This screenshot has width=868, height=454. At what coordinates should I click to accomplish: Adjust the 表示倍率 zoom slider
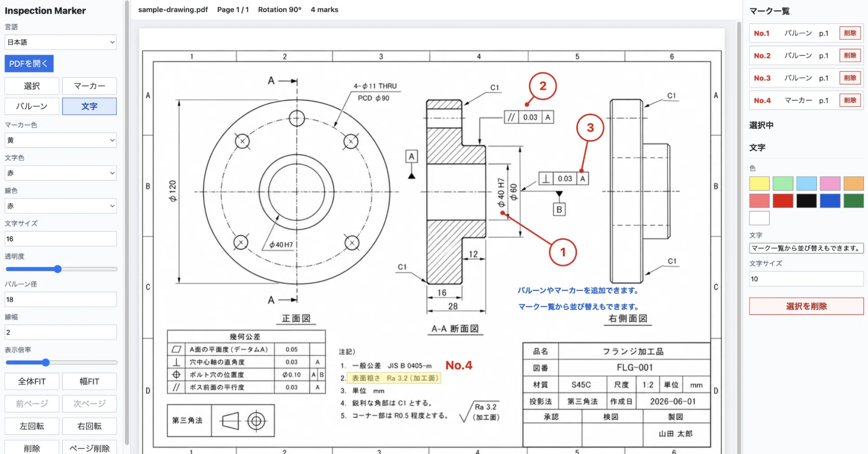pos(61,362)
